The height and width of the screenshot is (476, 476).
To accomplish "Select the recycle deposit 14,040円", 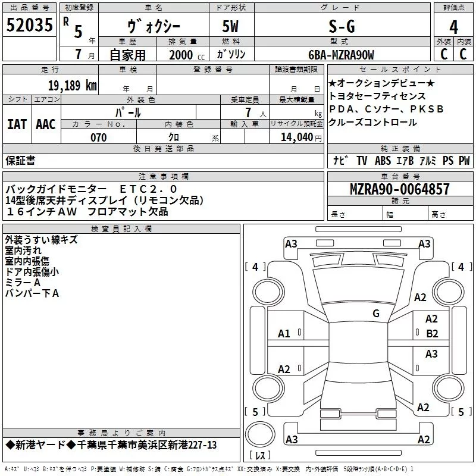I will pos(301,137).
